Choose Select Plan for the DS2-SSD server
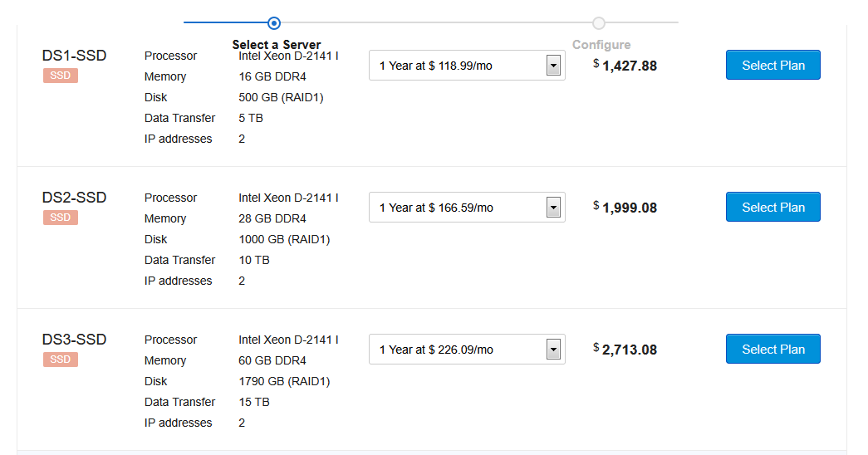Viewport: 868px width, 455px height. pyautogui.click(x=772, y=208)
